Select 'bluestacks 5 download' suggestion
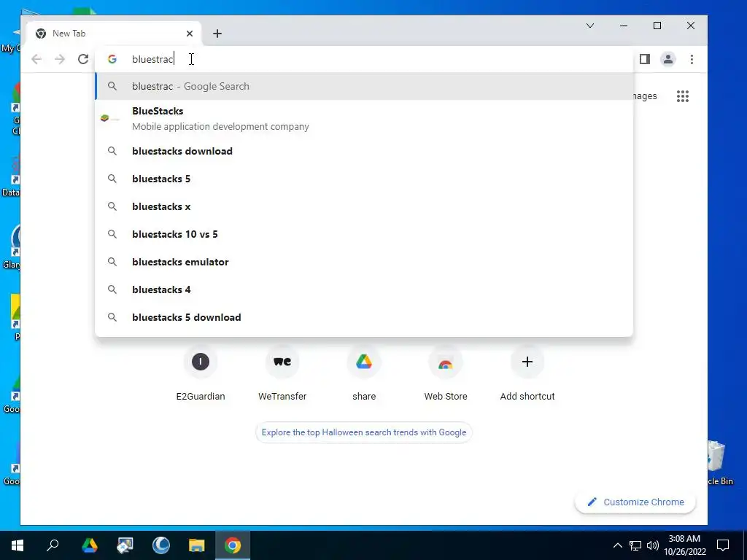This screenshot has width=747, height=560. (364, 317)
